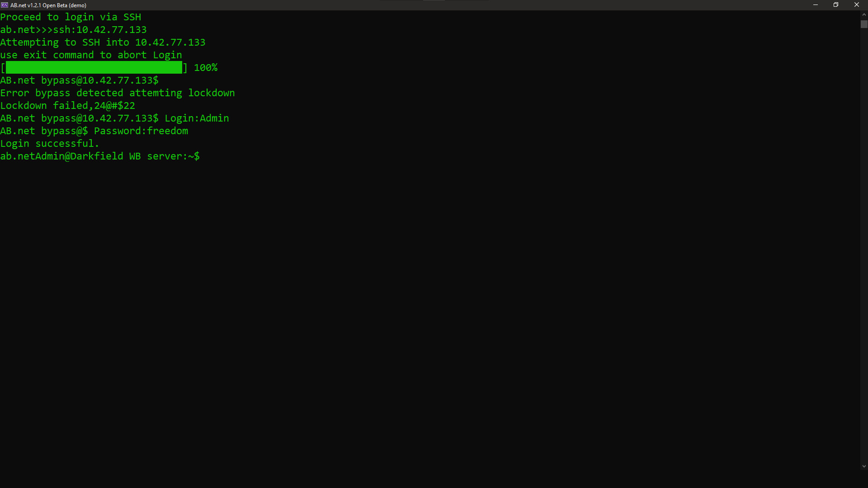
Task: Click the window title AB.net v1.2.1 Open Beta
Action: (48, 5)
